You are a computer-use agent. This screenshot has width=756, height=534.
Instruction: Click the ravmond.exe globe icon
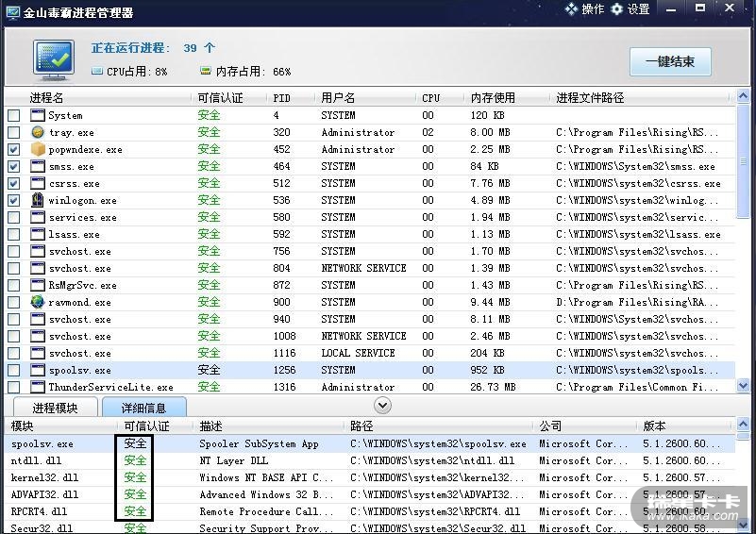[38, 302]
